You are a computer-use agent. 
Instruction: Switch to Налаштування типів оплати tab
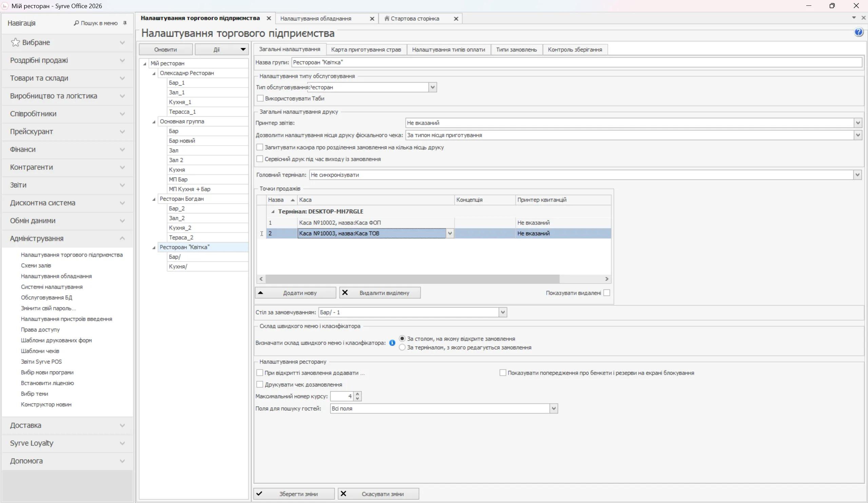(448, 49)
